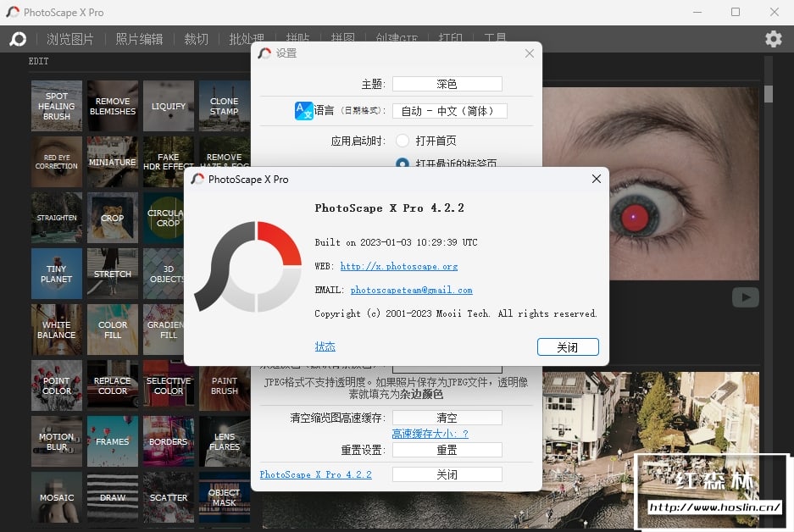Screen dimensions: 794x532
Task: Close the About dialog with X
Action: (x=597, y=179)
